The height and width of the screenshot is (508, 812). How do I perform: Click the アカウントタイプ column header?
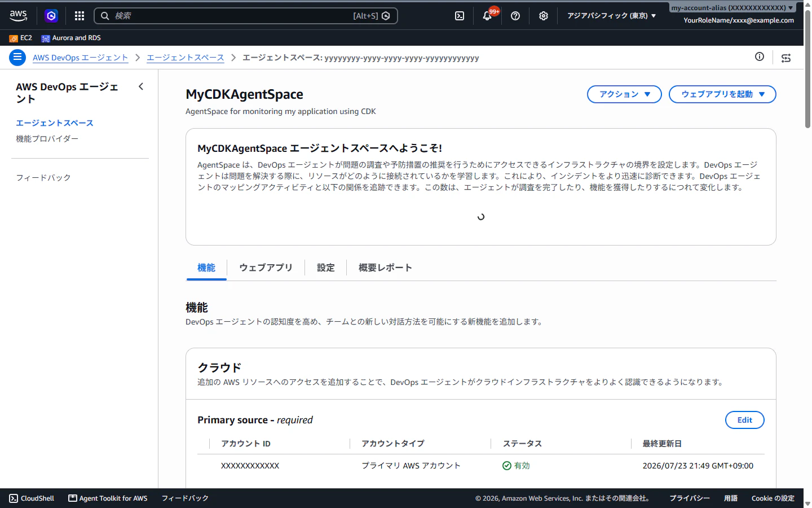(x=393, y=444)
